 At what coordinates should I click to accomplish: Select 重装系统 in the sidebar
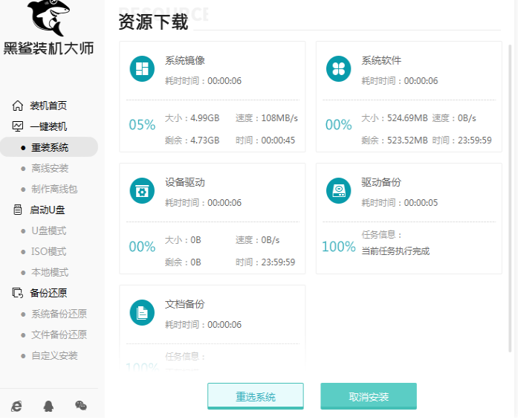pos(50,147)
